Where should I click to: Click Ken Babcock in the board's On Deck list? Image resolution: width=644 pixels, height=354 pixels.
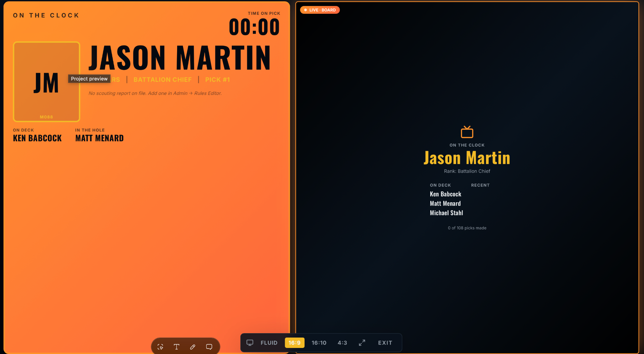tap(445, 194)
